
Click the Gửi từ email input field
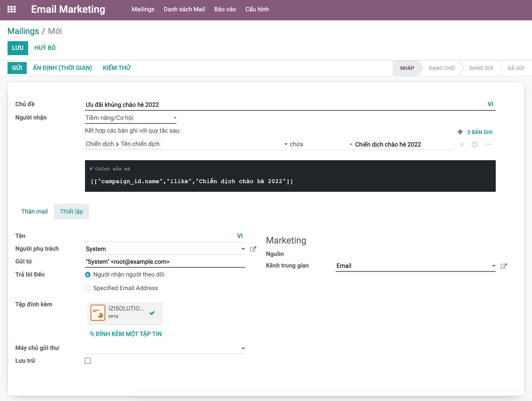[165, 262]
